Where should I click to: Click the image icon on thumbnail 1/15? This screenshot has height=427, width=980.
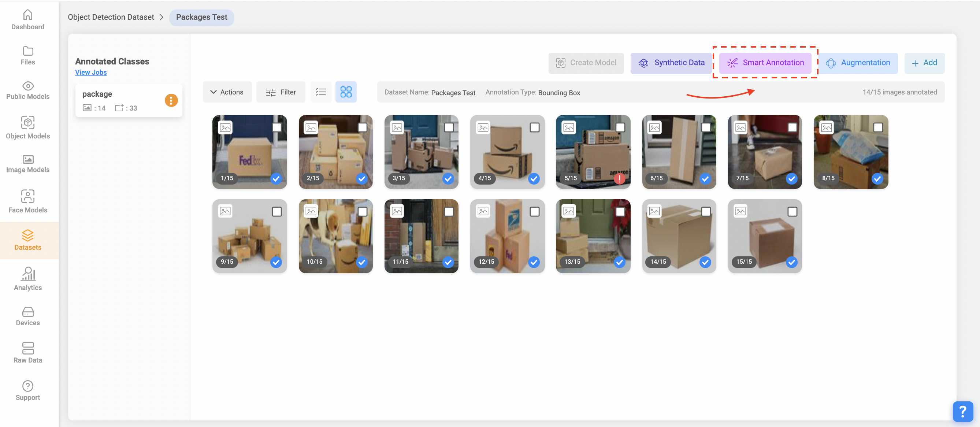225,127
